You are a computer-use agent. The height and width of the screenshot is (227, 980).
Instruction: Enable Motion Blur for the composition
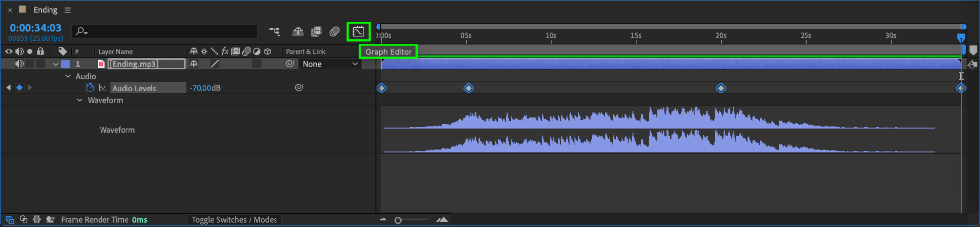334,32
